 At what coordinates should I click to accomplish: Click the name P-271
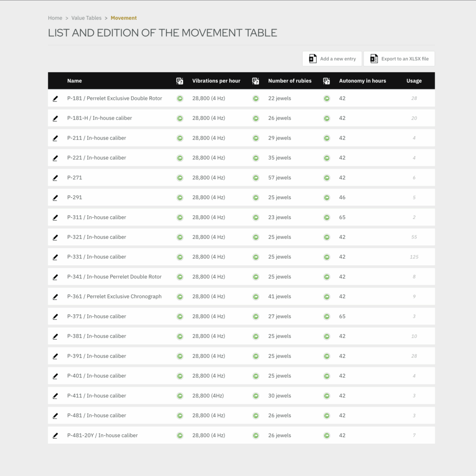point(75,177)
